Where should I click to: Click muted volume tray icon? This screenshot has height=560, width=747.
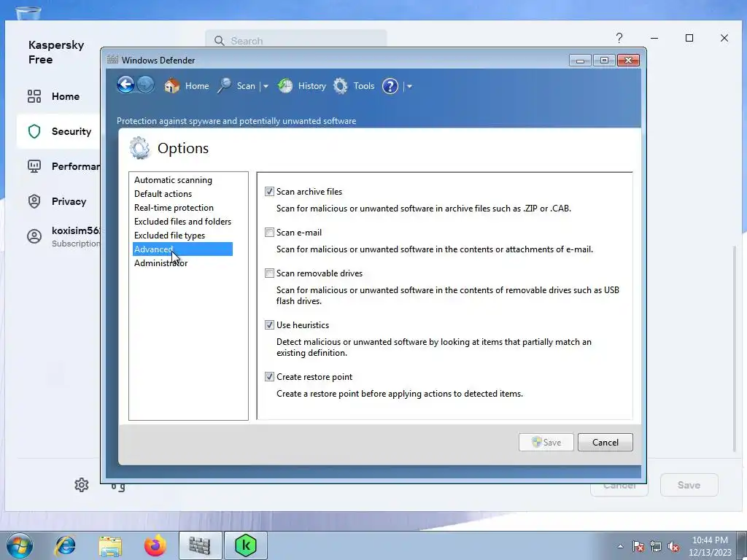click(673, 546)
